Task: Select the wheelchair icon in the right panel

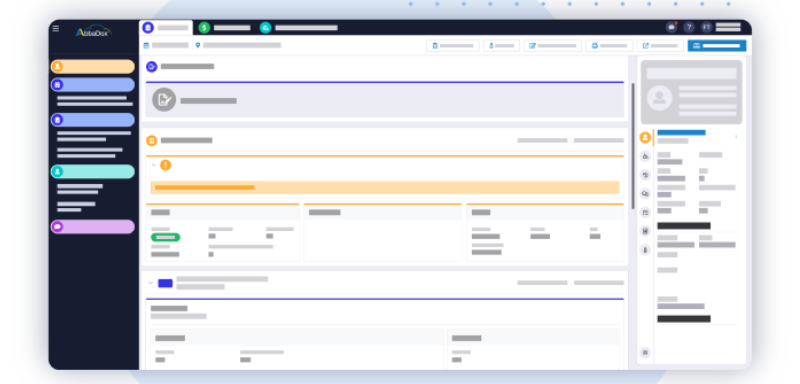Action: (x=645, y=157)
